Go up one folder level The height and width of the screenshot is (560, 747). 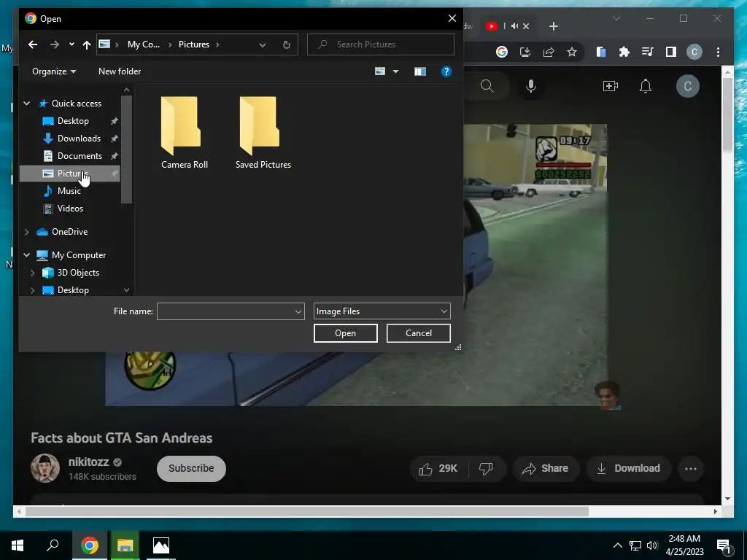click(86, 44)
